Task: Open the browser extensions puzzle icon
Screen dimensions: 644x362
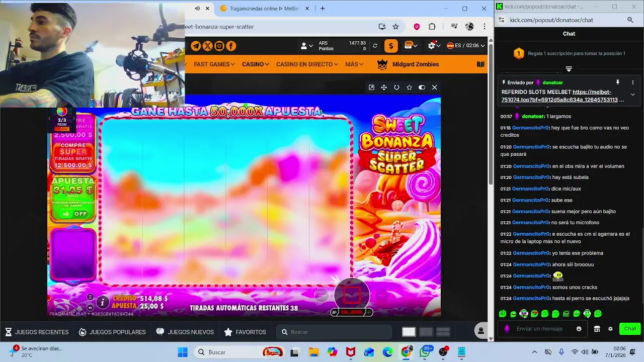Action: pyautogui.click(x=432, y=27)
